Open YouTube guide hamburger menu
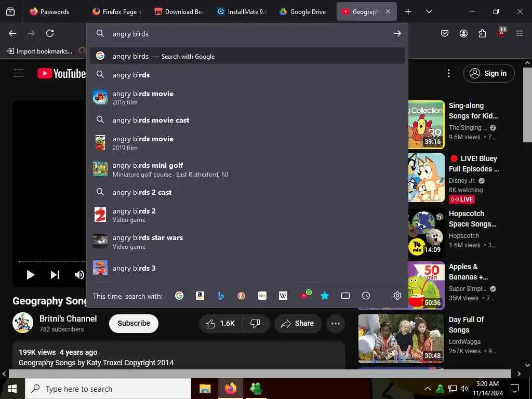This screenshot has width=532, height=399. (x=19, y=73)
